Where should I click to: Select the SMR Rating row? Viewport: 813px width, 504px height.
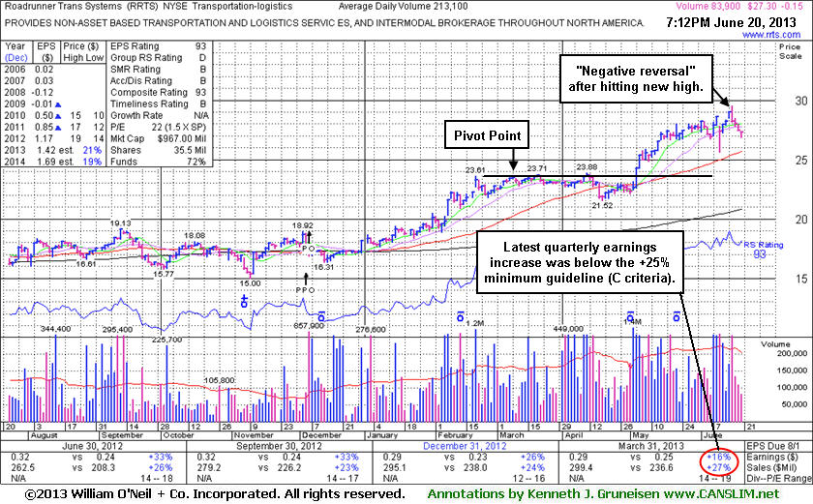pyautogui.click(x=158, y=70)
